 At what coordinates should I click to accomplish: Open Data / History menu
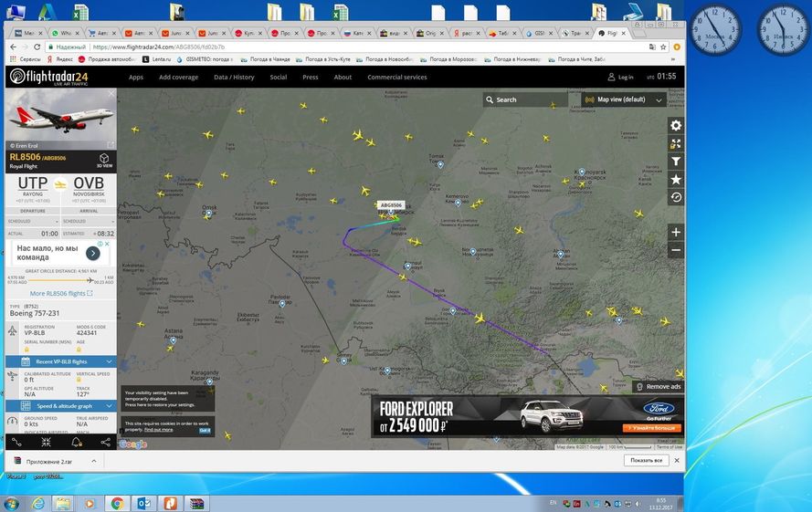tap(234, 78)
